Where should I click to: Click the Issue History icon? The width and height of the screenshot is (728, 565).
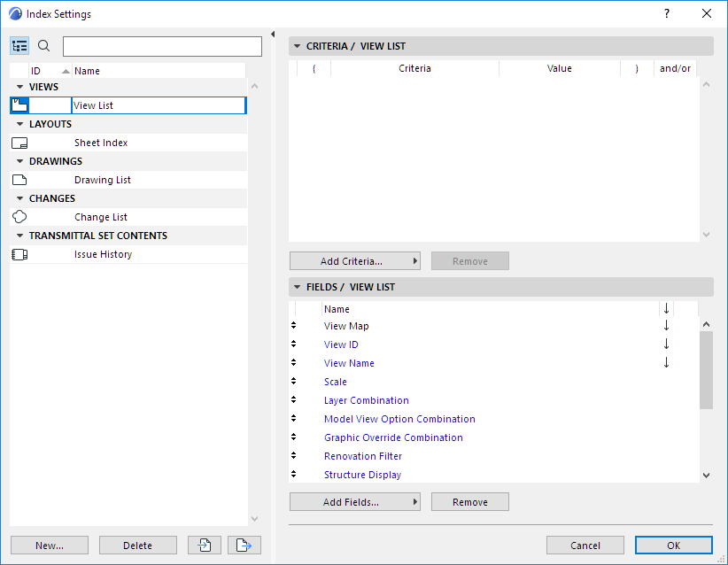pyautogui.click(x=19, y=253)
